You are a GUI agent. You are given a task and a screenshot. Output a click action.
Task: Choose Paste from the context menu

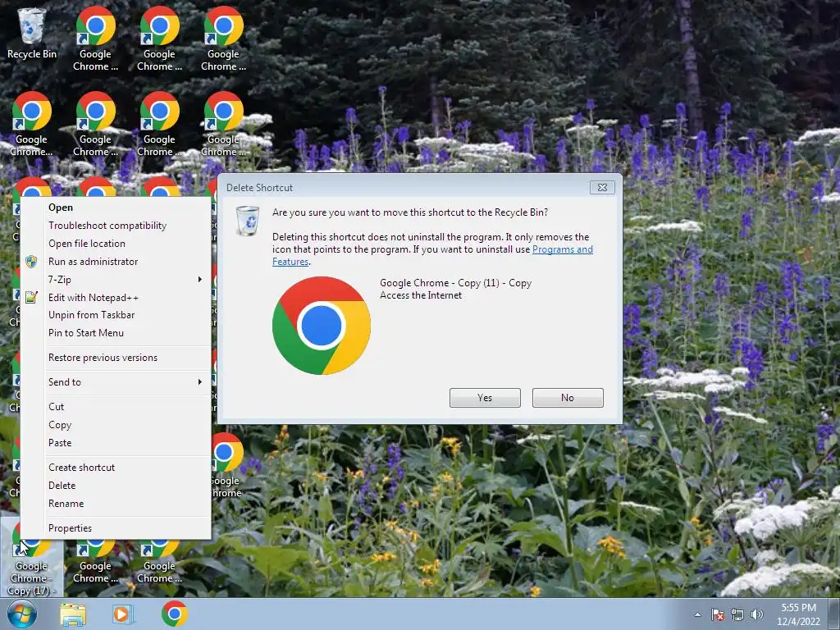[116, 443]
